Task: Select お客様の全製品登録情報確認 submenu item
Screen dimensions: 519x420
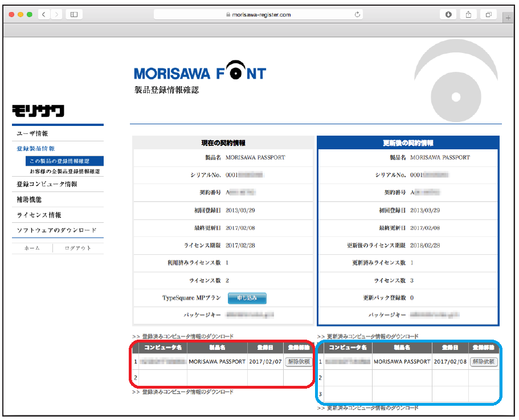Action: pos(64,171)
